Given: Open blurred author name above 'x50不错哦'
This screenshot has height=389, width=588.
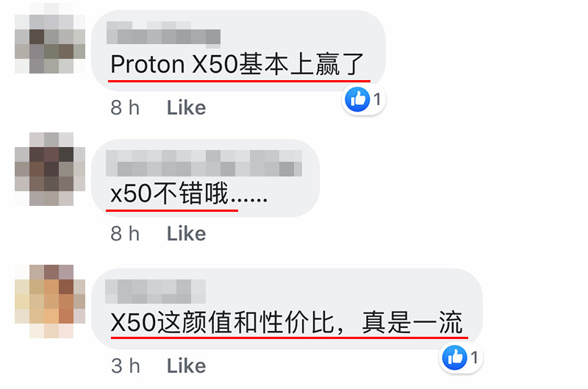Looking at the screenshot, I should coord(204,163).
